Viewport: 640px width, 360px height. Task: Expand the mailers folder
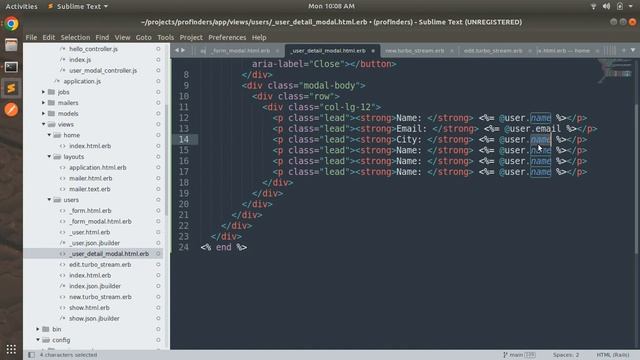click(43, 102)
